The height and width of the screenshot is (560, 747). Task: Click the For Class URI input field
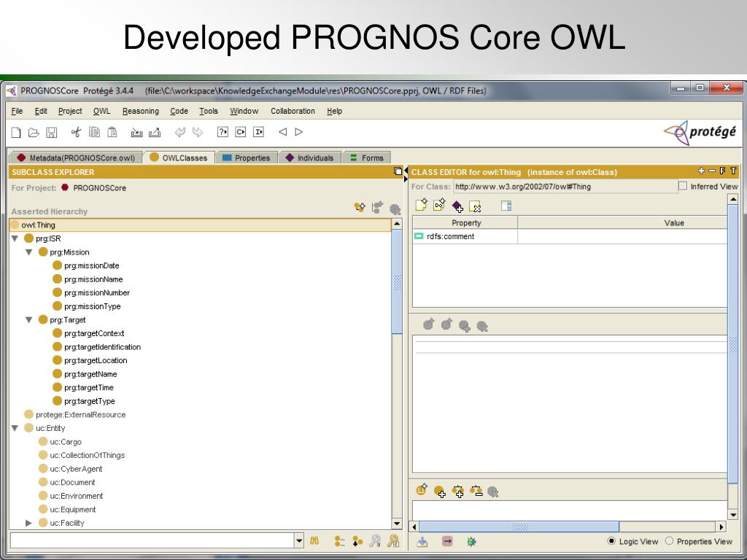[565, 187]
